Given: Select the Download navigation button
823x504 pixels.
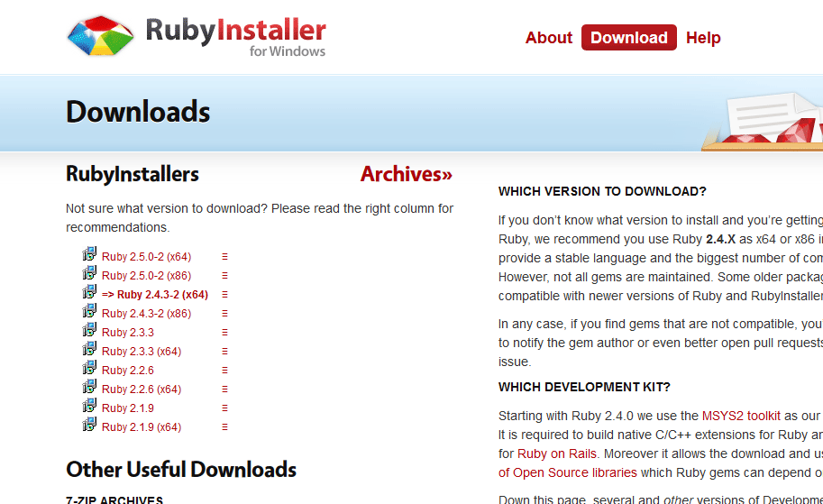Looking at the screenshot, I should pyautogui.click(x=629, y=37).
